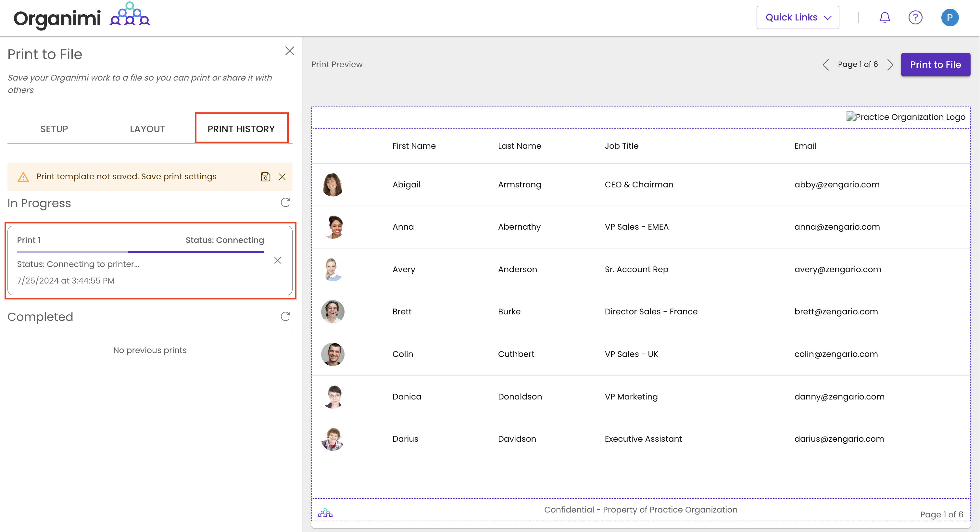
Task: Click VP Sales - UK job title
Action: coord(631,354)
